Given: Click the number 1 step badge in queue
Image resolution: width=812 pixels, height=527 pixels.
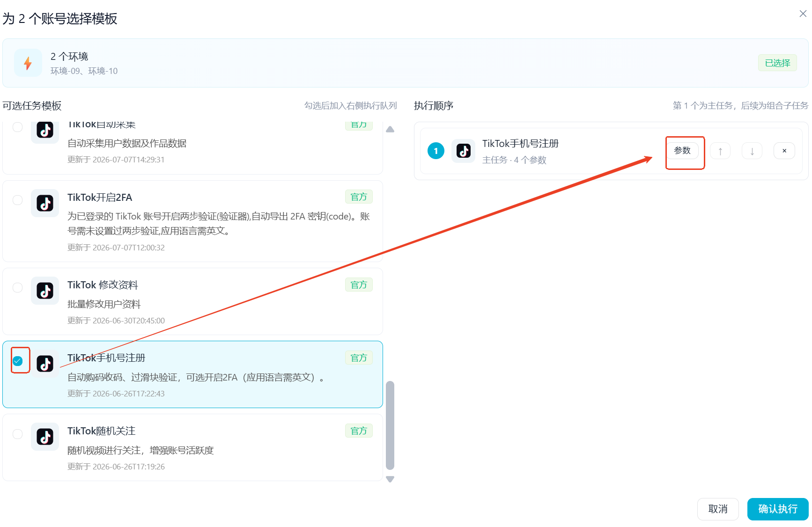Looking at the screenshot, I should point(436,151).
